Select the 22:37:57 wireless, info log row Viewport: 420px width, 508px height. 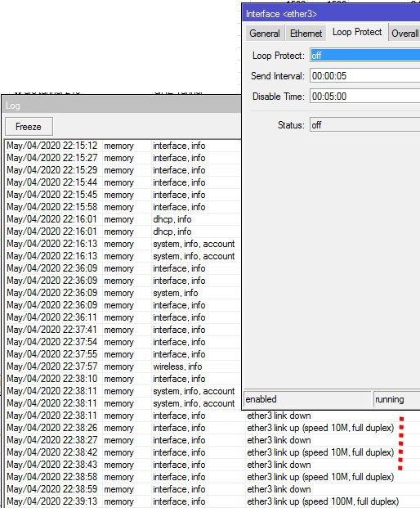123,366
